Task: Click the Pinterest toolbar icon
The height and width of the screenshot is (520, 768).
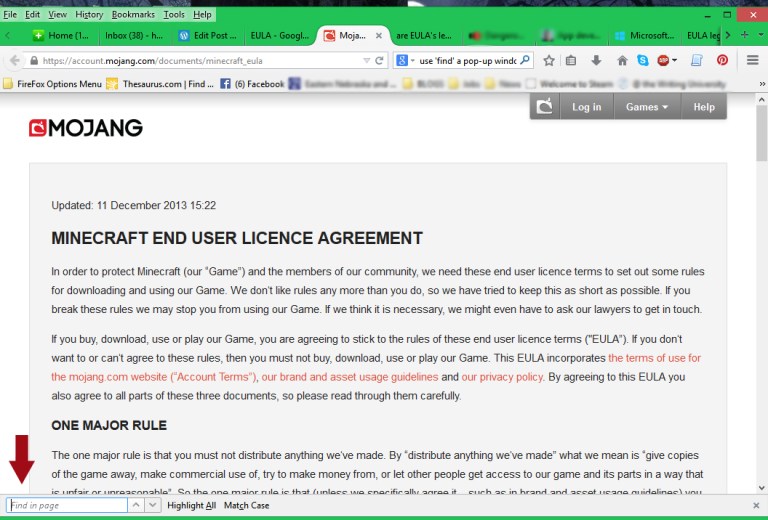Action: (722, 60)
